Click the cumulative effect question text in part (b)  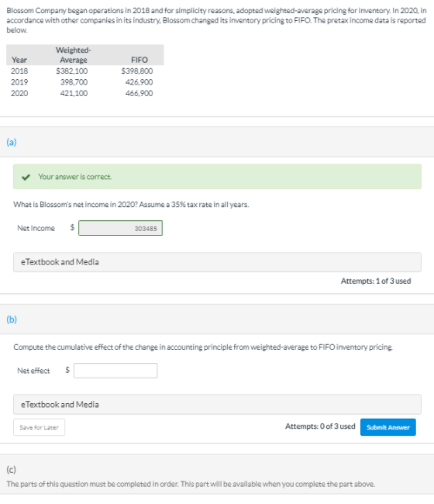pos(203,347)
